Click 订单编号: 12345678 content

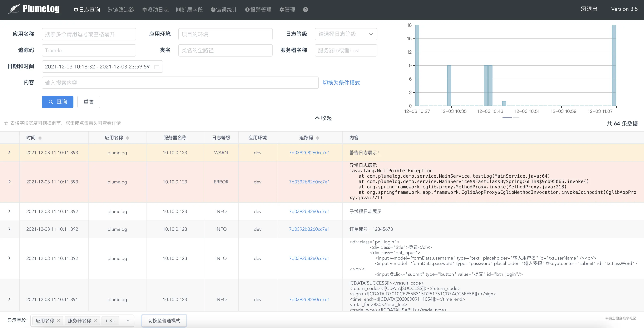pyautogui.click(x=371, y=229)
